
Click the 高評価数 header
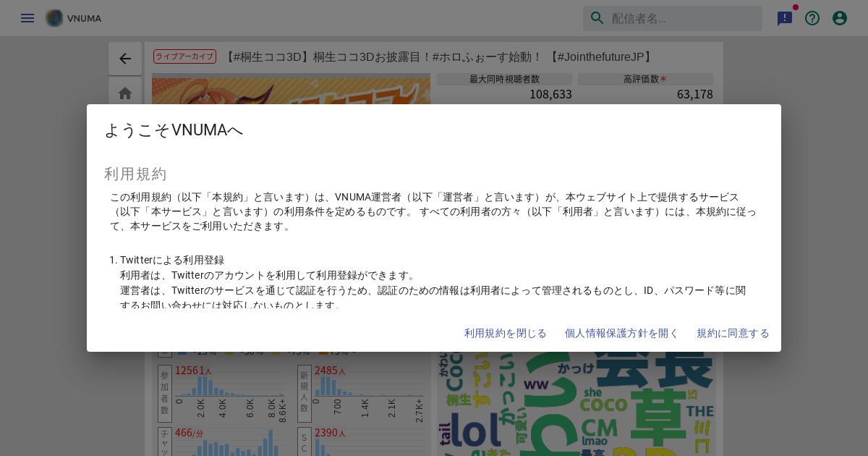coord(645,79)
